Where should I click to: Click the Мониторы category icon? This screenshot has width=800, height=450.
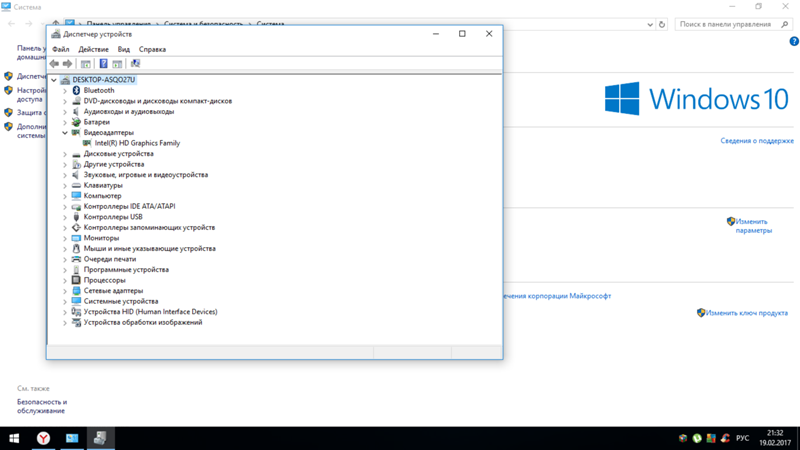76,238
